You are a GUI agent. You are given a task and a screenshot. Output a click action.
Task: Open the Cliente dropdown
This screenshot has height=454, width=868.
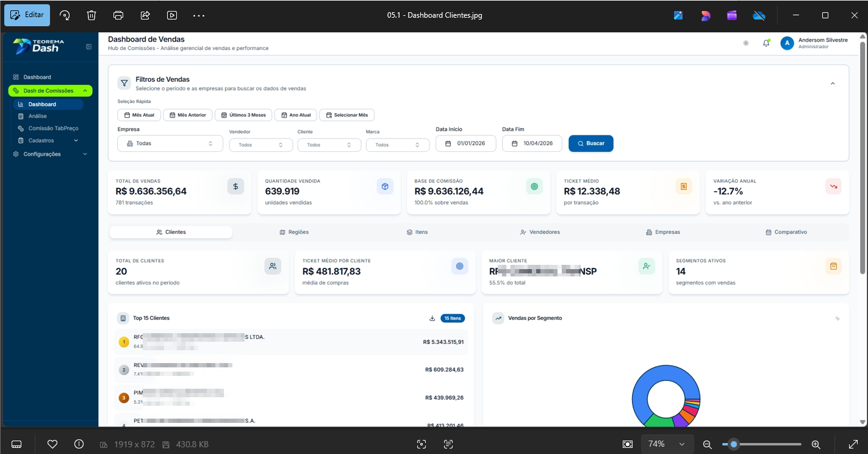click(329, 145)
